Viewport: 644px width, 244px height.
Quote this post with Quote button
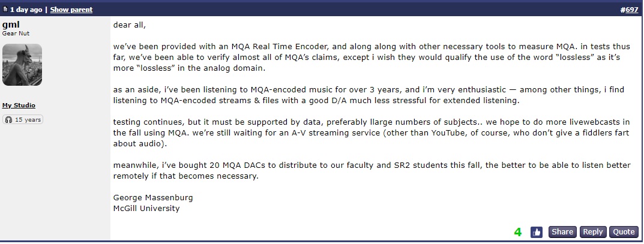click(624, 232)
